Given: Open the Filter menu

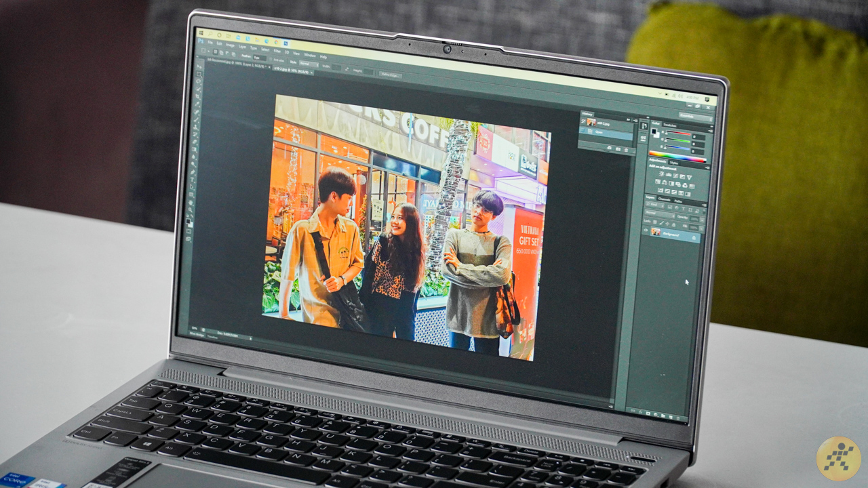Looking at the screenshot, I should (277, 51).
